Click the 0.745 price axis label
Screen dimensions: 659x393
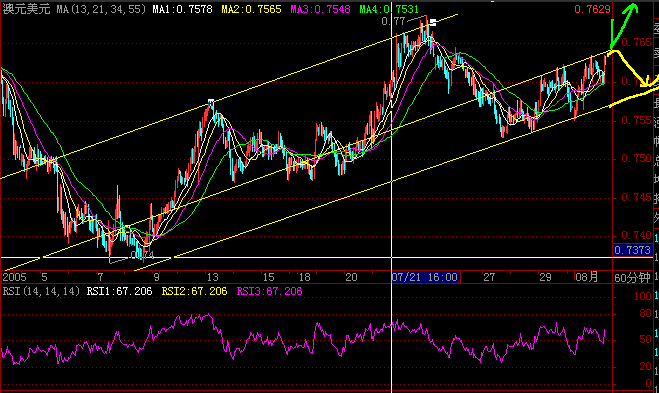(636, 197)
